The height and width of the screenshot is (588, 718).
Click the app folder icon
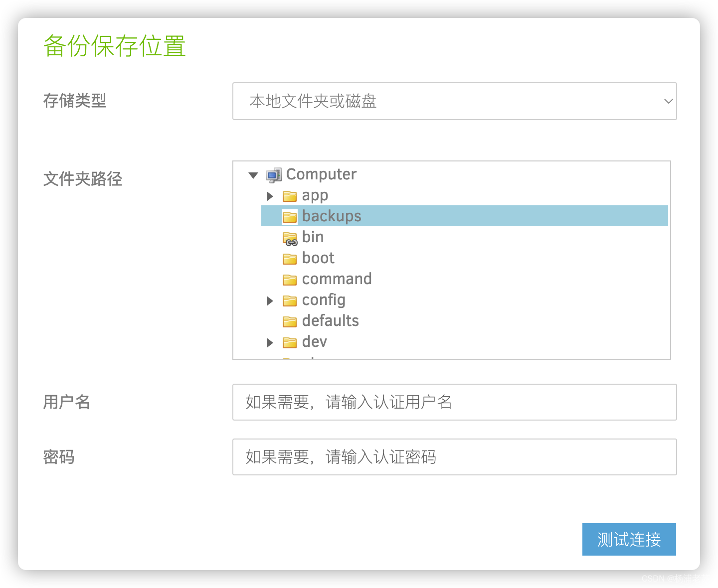(290, 196)
